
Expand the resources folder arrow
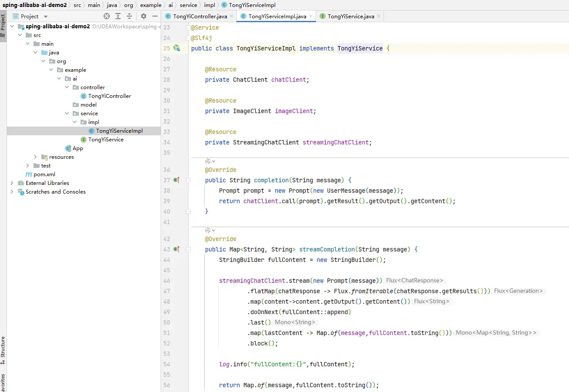[35, 157]
